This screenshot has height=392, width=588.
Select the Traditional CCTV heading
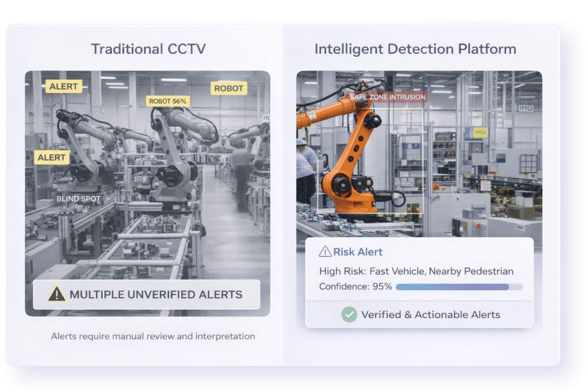click(x=148, y=49)
